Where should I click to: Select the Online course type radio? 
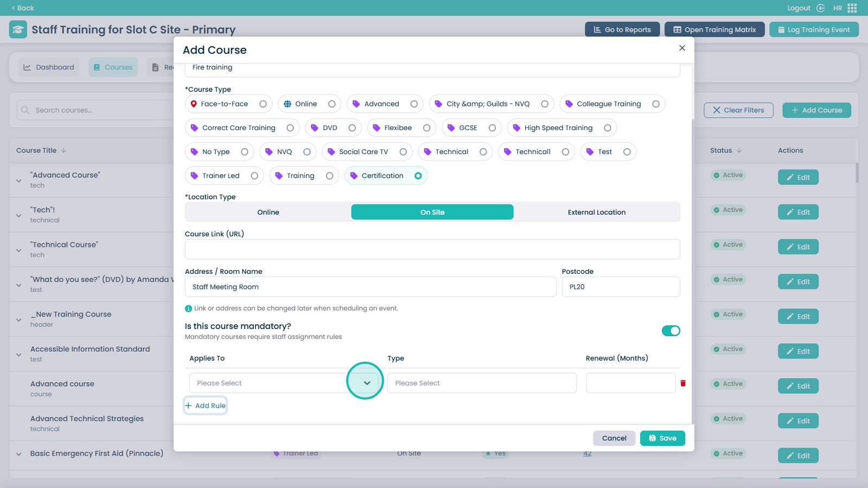coord(331,104)
